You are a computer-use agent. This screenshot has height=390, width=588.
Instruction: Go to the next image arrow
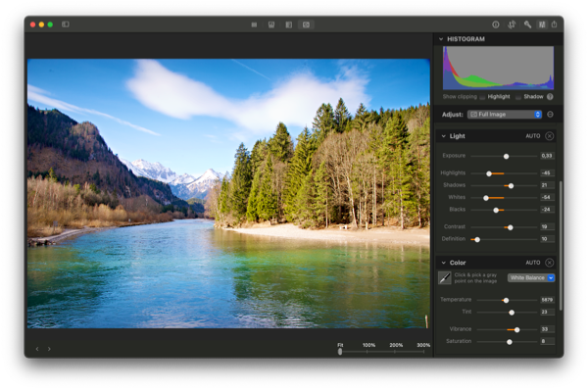click(x=49, y=349)
